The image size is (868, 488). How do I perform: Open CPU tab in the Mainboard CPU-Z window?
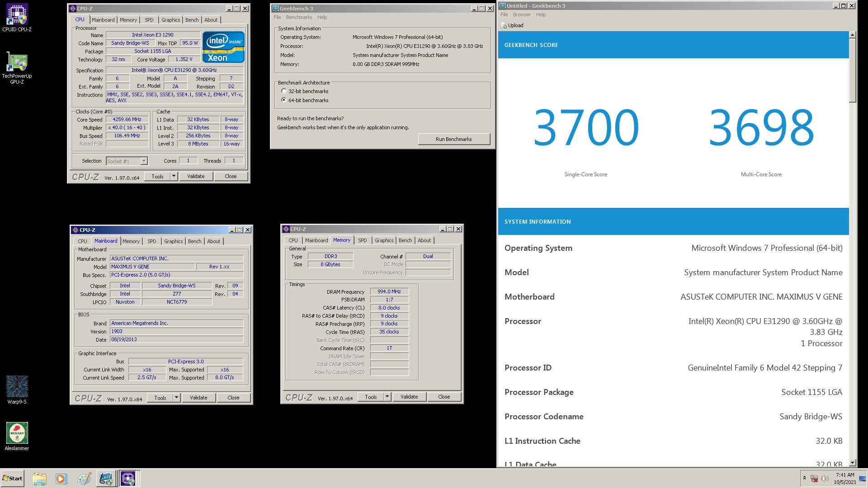tap(82, 241)
